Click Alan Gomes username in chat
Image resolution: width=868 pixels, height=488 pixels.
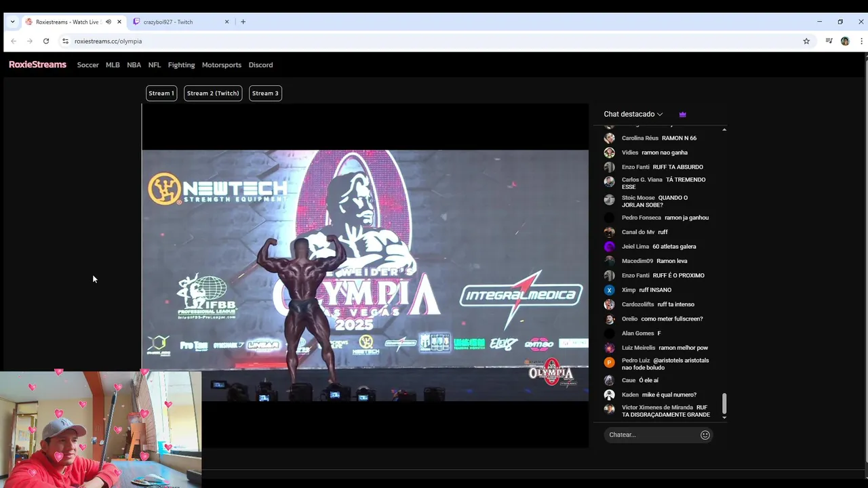(x=638, y=333)
